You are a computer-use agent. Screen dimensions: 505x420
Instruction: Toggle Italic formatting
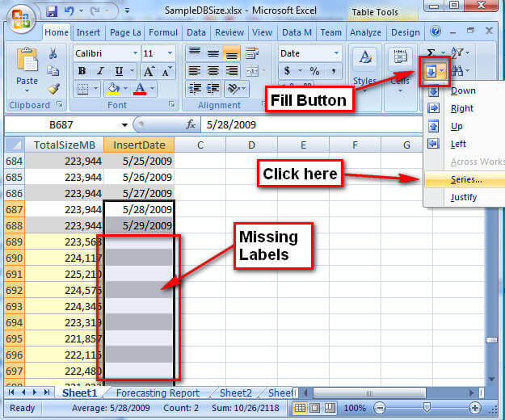point(100,71)
